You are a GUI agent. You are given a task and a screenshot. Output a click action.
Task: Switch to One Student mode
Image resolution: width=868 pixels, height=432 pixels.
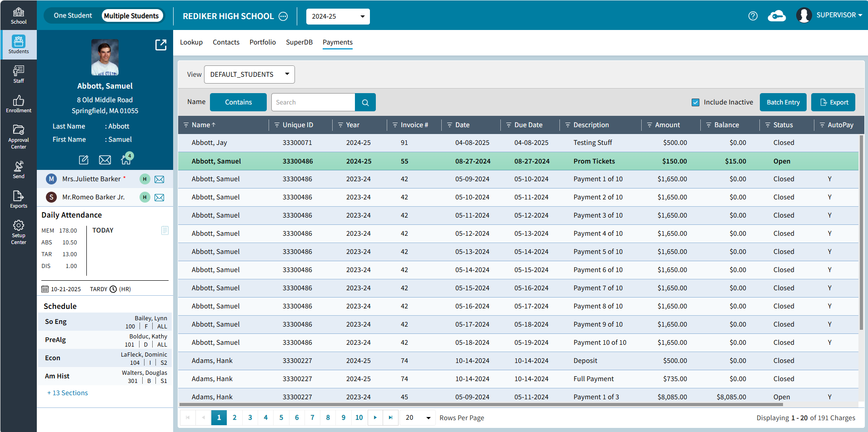(x=73, y=15)
